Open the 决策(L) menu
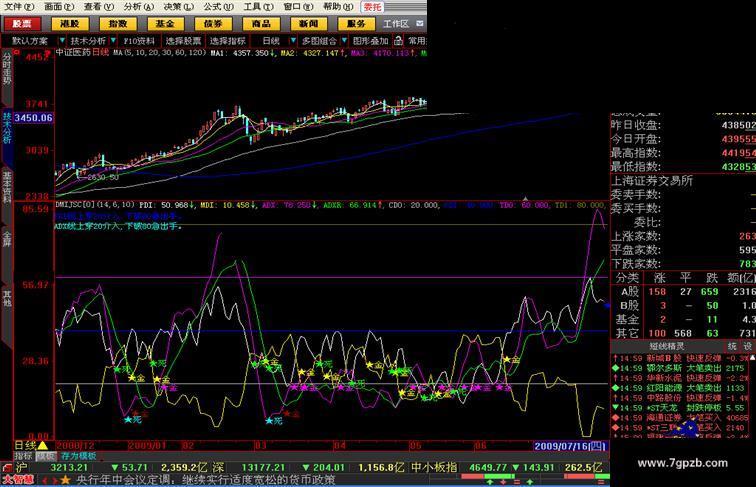The image size is (756, 487). (x=179, y=6)
